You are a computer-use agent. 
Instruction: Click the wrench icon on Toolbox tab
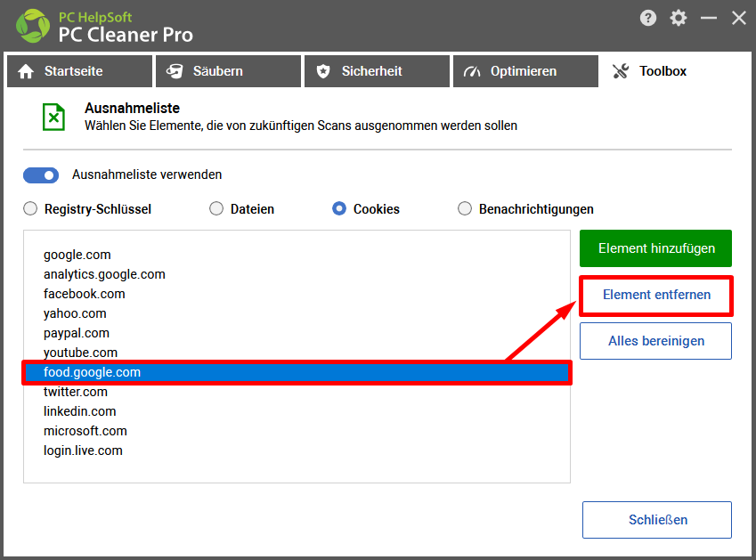[x=621, y=71]
